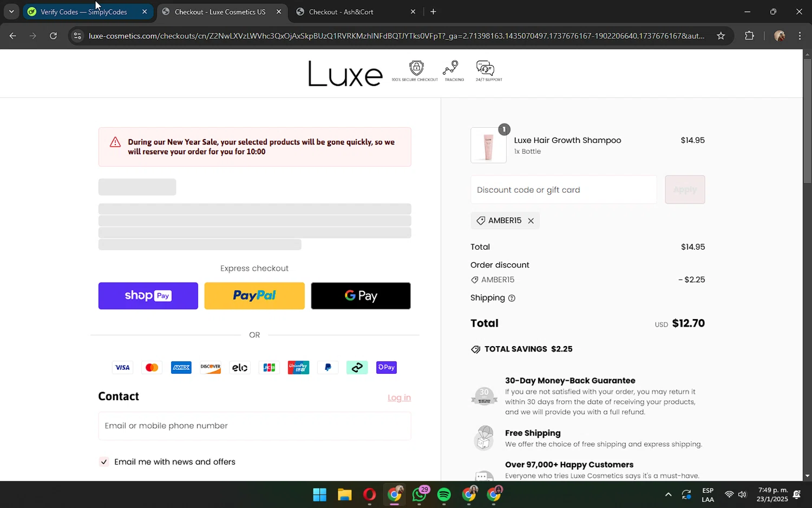Viewport: 812px width, 508px height.
Task: Show shipping info tooltip icon
Action: 512,298
